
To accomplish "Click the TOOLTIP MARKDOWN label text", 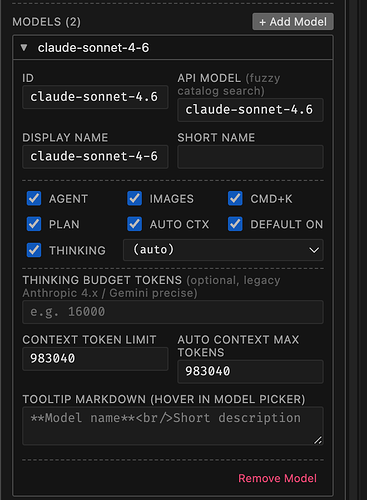I will coord(164,399).
